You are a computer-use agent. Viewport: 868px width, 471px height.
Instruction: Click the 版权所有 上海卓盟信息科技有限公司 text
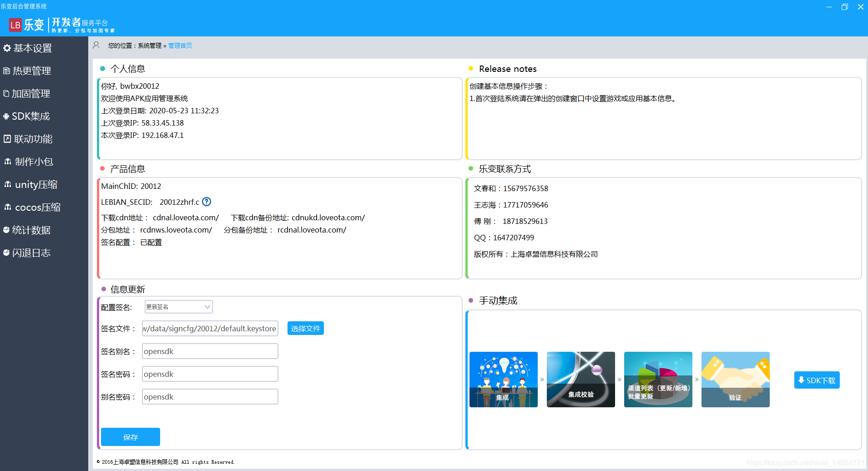536,254
